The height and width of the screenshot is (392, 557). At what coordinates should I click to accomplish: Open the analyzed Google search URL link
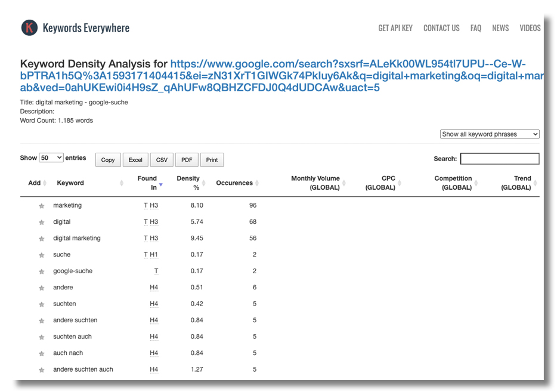click(281, 76)
